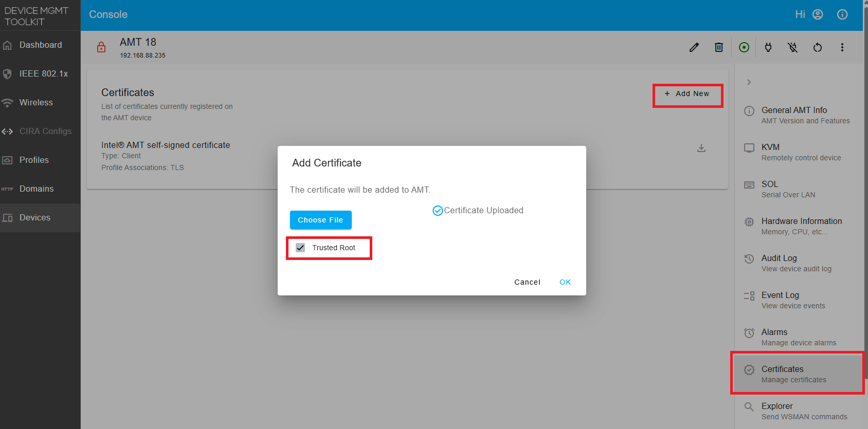This screenshot has height=429, width=868.
Task: Click the disconnect crossed plug icon
Action: point(793,47)
